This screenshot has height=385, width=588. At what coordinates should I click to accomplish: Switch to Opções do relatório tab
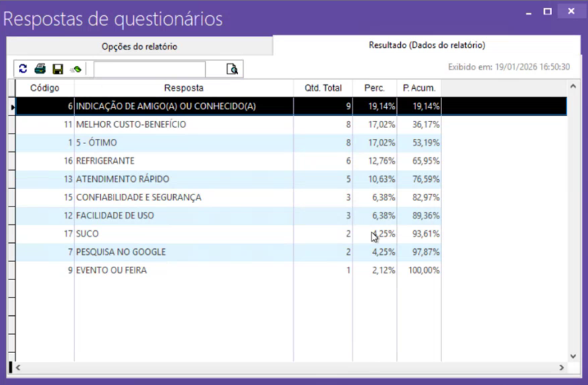(139, 46)
